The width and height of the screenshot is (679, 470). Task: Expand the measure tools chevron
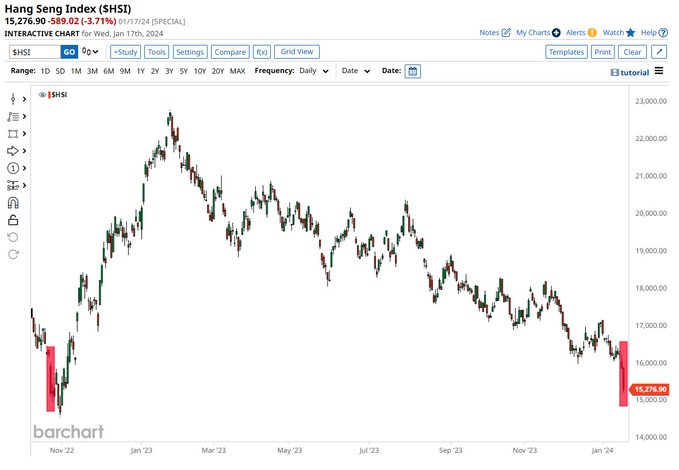click(x=24, y=185)
